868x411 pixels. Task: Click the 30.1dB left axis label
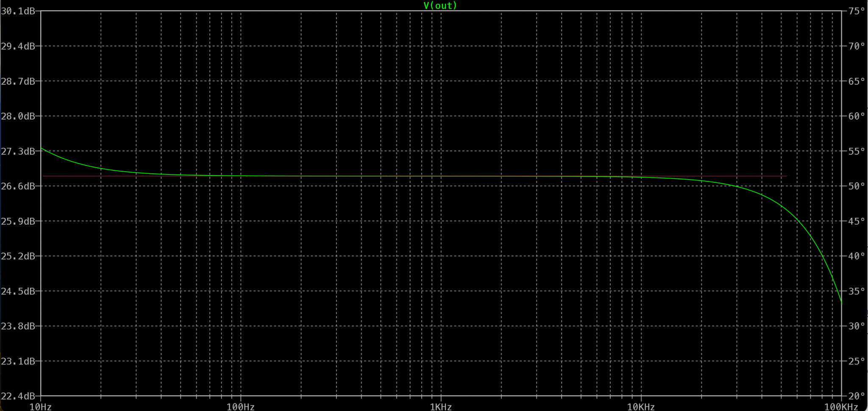click(18, 11)
